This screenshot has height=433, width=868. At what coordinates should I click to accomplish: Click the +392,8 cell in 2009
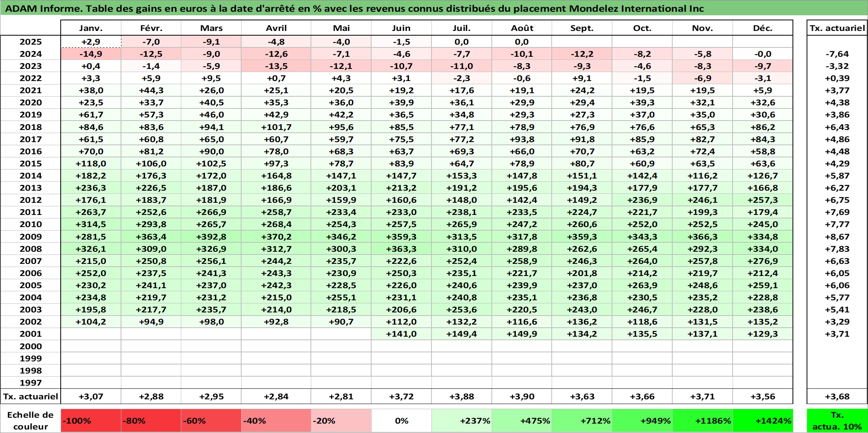tap(211, 237)
